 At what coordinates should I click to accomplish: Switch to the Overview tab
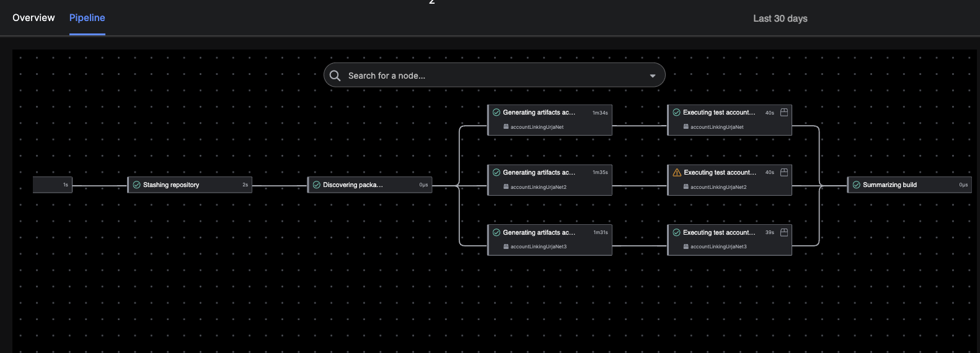(x=33, y=18)
